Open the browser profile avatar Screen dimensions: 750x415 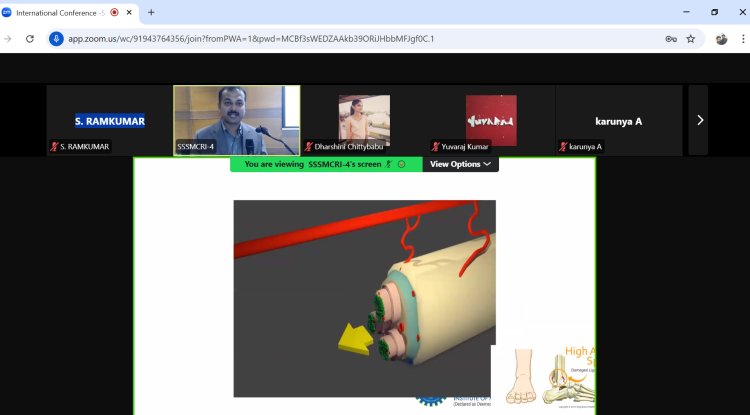pos(721,39)
